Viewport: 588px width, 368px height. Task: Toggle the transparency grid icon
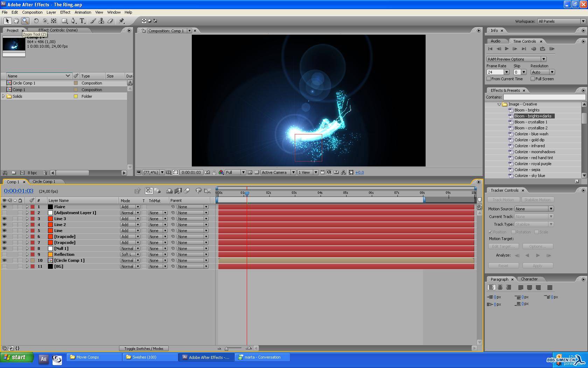257,172
